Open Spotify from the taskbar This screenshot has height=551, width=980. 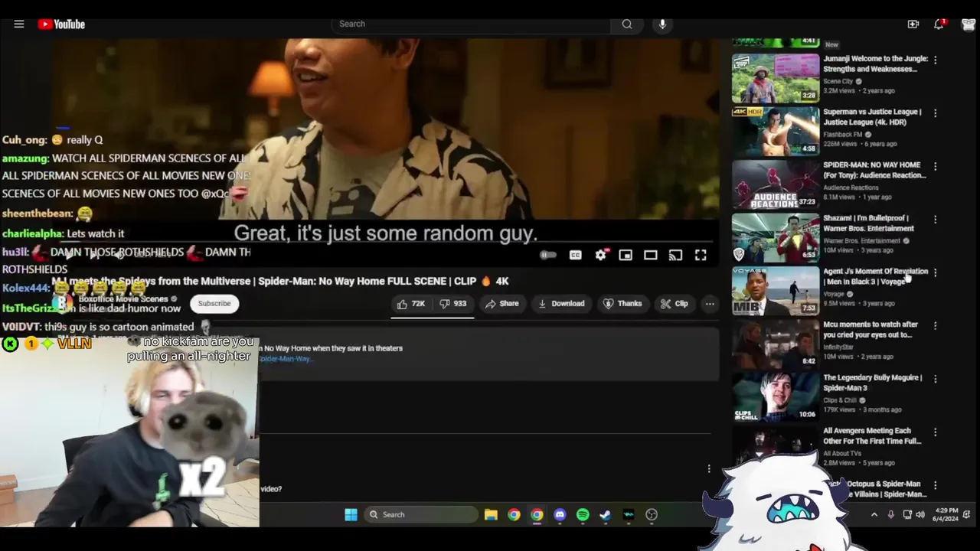(583, 515)
